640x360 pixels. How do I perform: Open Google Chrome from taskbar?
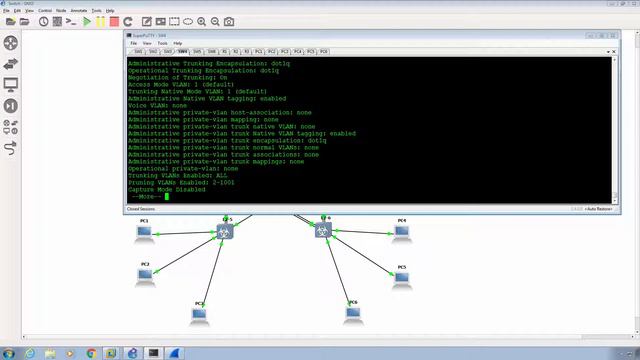pos(91,353)
